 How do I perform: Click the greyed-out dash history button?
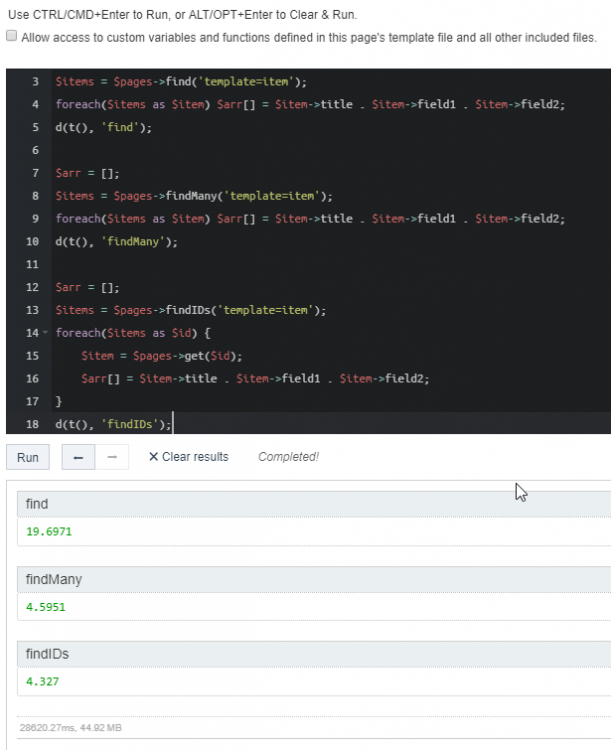click(x=112, y=457)
